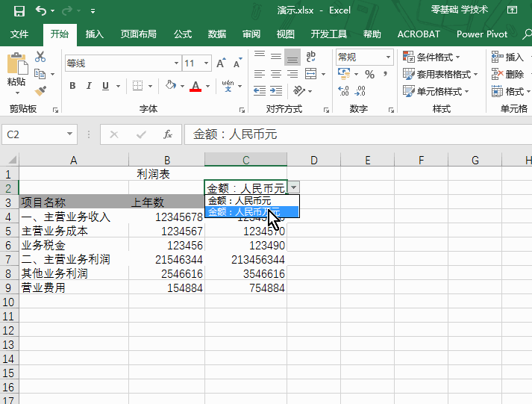532x404 pixels.
Task: Click the Increase Indent icon
Action: 276,90
